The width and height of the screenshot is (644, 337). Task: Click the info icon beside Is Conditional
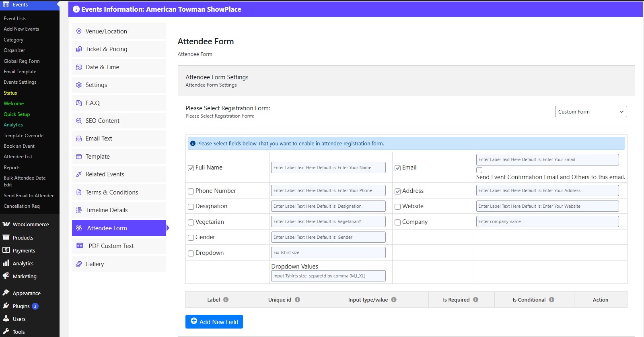pyautogui.click(x=551, y=300)
